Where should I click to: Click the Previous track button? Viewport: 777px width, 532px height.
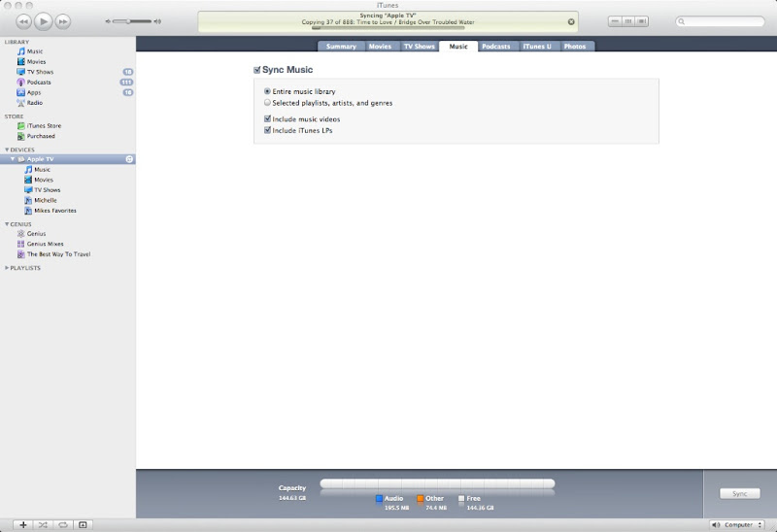(23, 21)
